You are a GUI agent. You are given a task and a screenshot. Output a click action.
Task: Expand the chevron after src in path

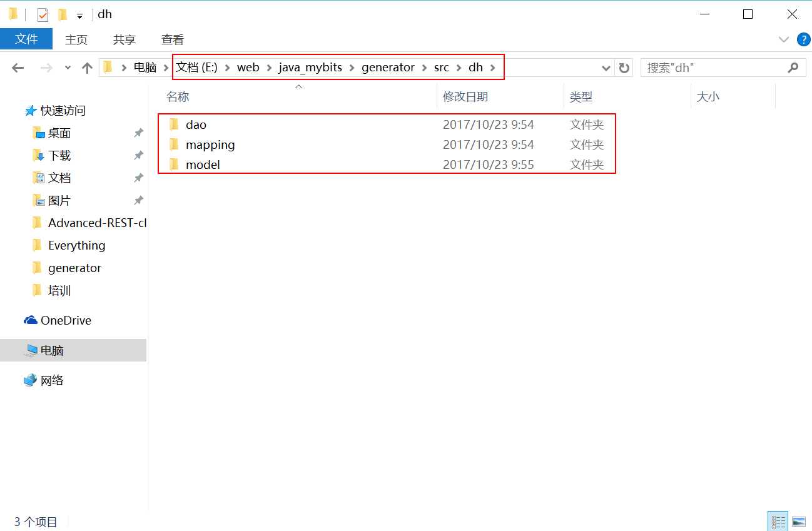click(459, 68)
